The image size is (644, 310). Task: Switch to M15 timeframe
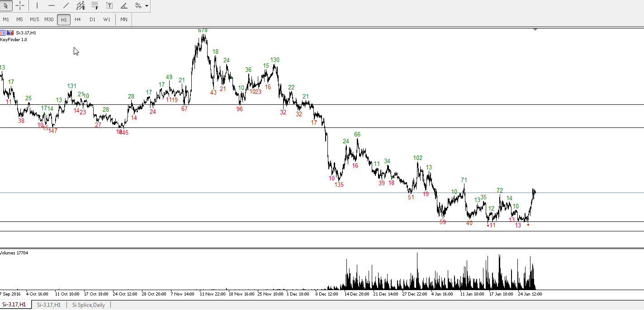coord(34,19)
